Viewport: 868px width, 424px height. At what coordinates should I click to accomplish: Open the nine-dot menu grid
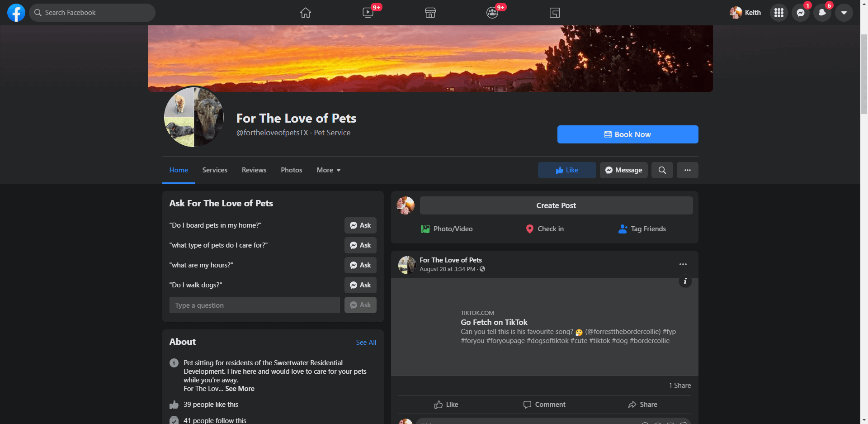click(778, 13)
